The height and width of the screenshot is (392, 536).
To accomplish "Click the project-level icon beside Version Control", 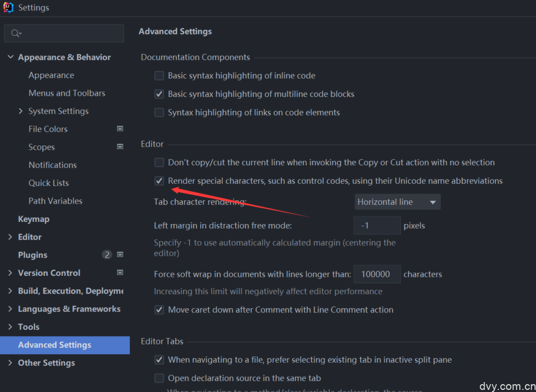I will coord(120,273).
